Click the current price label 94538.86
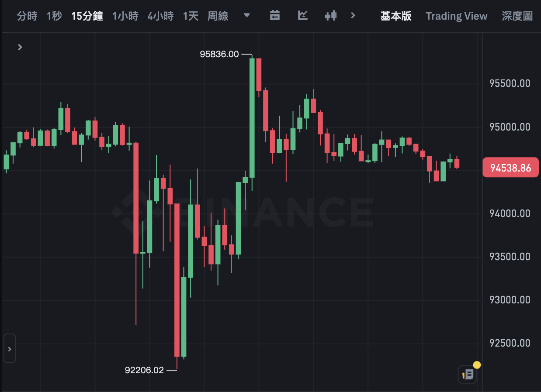541x392 pixels. pyautogui.click(x=510, y=168)
